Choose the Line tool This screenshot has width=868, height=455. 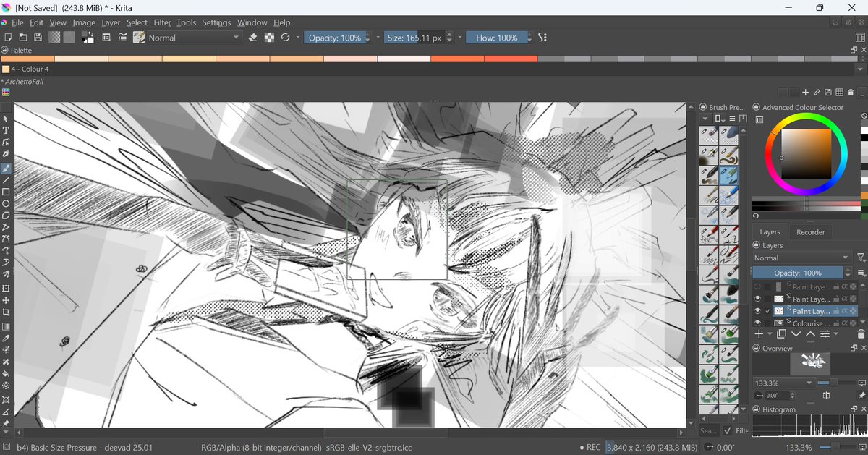(6, 179)
